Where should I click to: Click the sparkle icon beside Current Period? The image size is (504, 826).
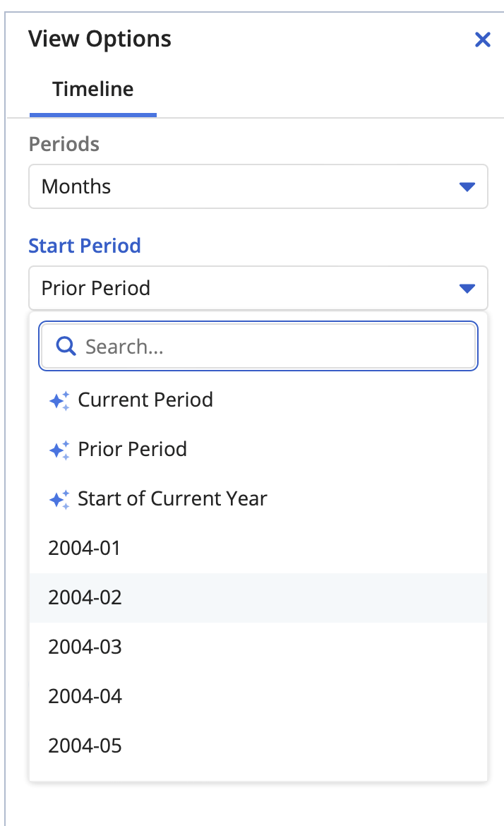pyautogui.click(x=59, y=400)
